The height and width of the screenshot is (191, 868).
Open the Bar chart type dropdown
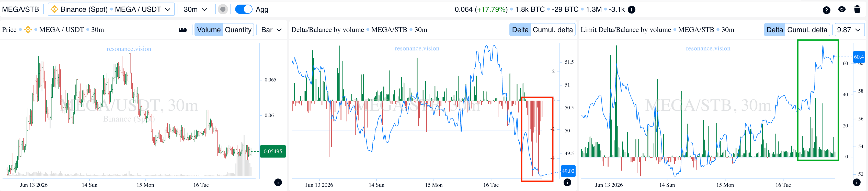tap(272, 30)
